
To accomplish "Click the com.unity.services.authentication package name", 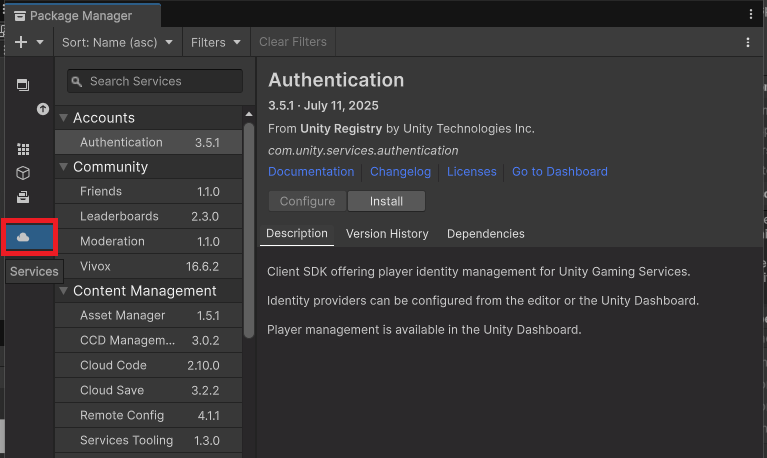I will pos(363,151).
